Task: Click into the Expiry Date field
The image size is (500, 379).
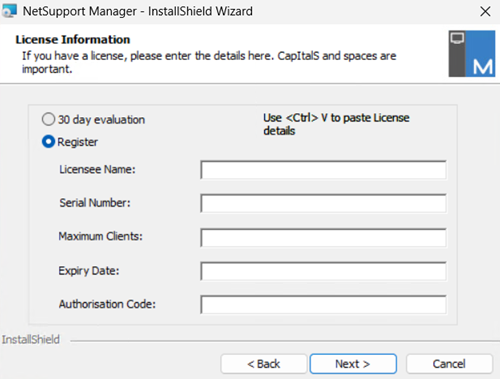Action: (x=323, y=271)
